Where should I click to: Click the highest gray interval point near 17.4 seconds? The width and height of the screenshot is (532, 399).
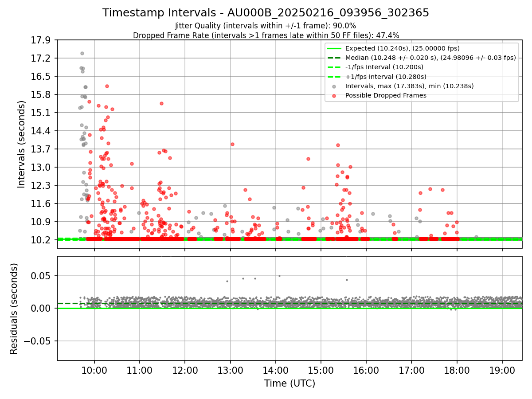82,53
